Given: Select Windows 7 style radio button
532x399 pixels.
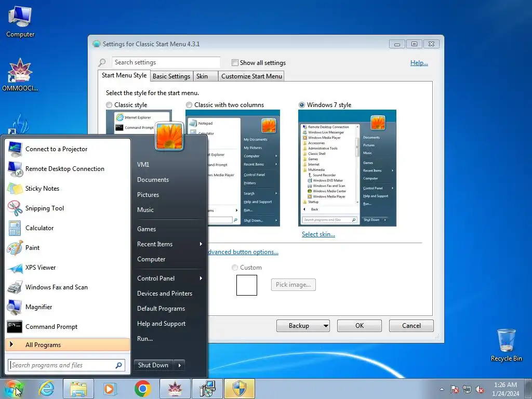Looking at the screenshot, I should [302, 105].
